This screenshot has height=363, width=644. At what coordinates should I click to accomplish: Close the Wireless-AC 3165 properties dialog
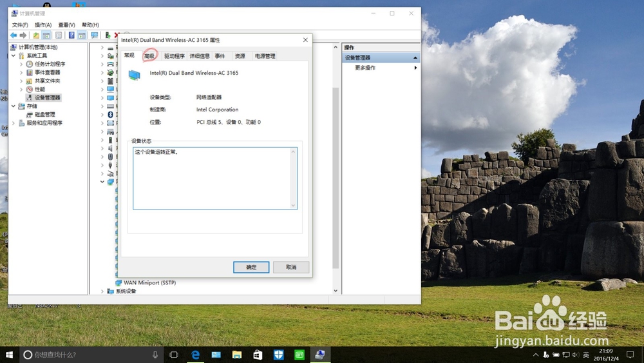[x=305, y=40]
